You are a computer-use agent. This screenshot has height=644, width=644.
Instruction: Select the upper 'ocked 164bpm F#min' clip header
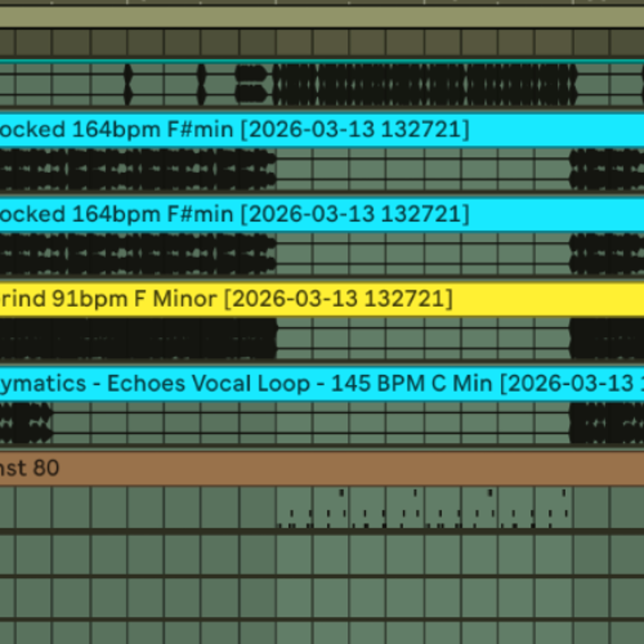coord(322,130)
